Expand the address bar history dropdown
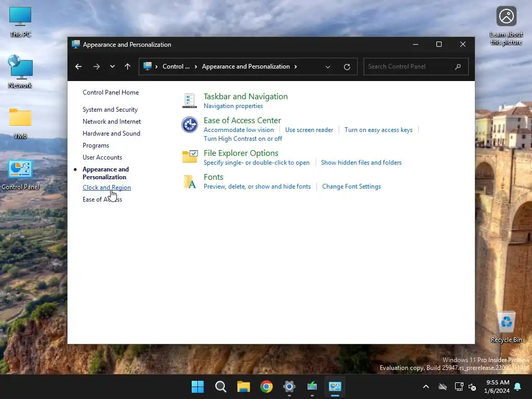Image resolution: width=532 pixels, height=399 pixels. pyautogui.click(x=328, y=67)
